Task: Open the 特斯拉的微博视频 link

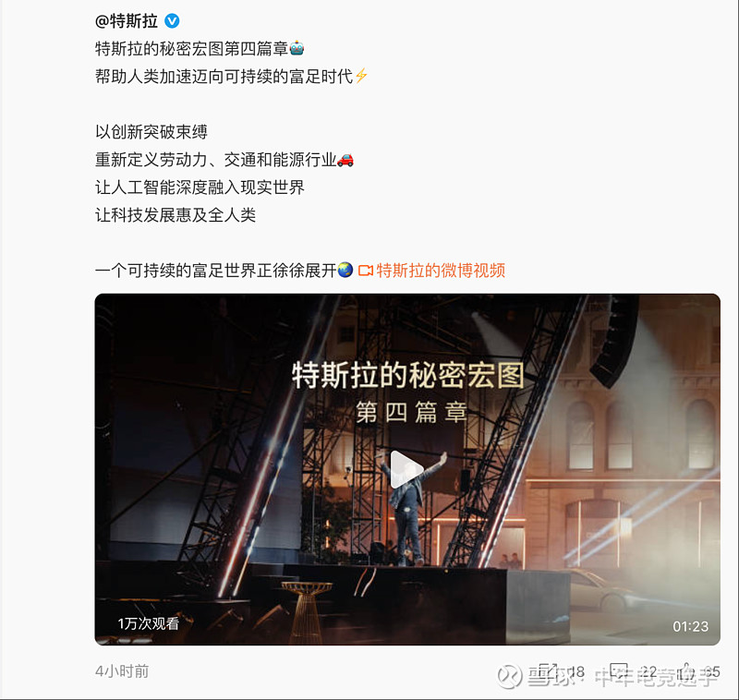Action: pyautogui.click(x=441, y=271)
